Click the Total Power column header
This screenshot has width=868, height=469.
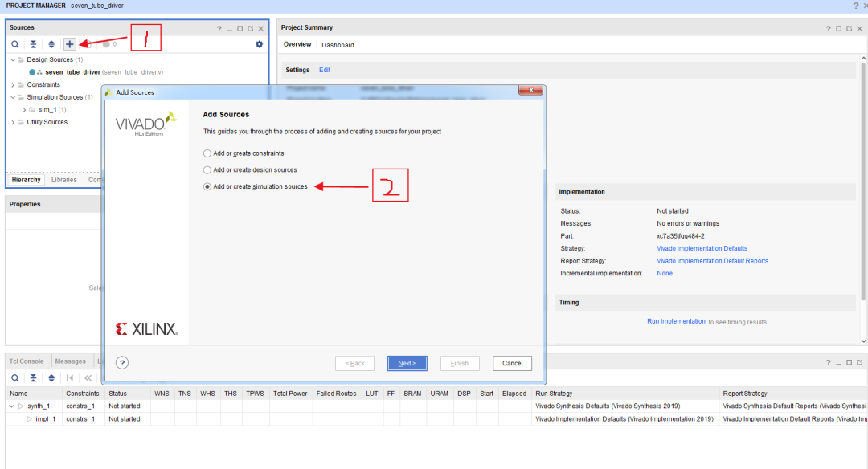[x=290, y=394]
